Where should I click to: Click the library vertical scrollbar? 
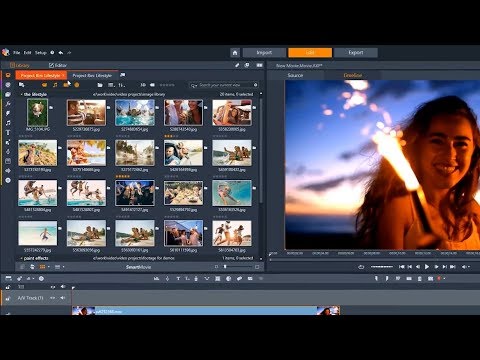tap(261, 150)
